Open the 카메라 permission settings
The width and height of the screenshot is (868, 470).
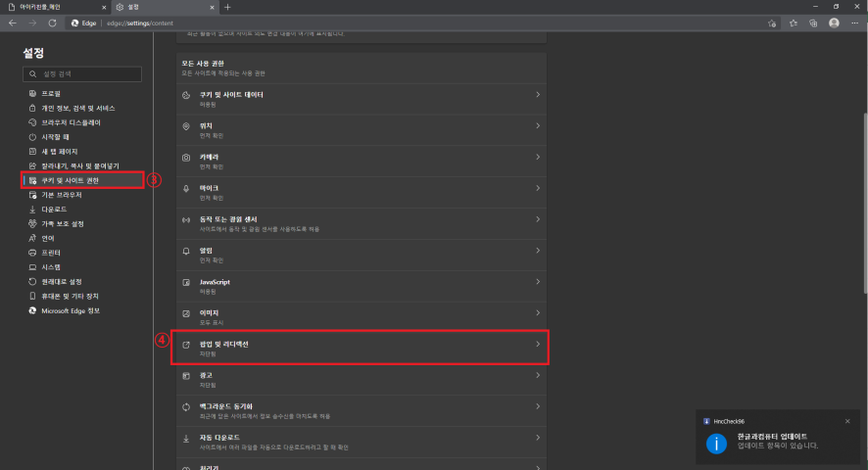[359, 158]
